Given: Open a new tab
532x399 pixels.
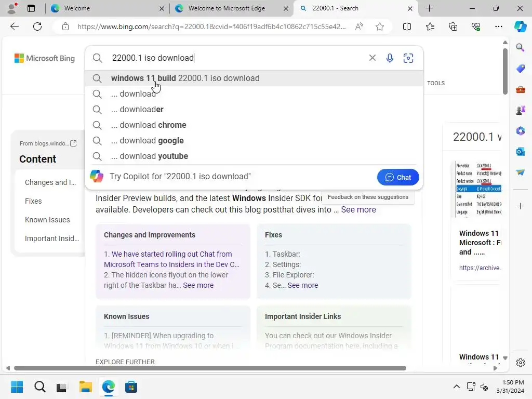Looking at the screenshot, I should coord(429,8).
